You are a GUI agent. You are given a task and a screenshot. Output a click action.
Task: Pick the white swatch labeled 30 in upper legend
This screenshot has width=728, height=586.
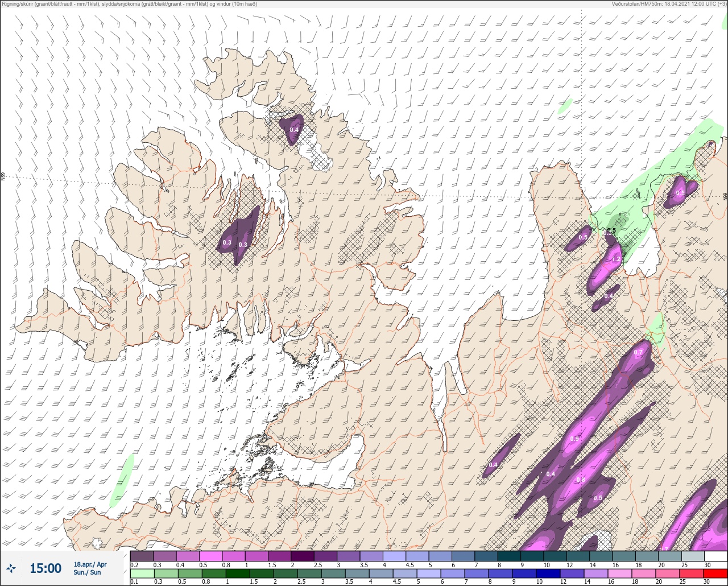pyautogui.click(x=715, y=556)
